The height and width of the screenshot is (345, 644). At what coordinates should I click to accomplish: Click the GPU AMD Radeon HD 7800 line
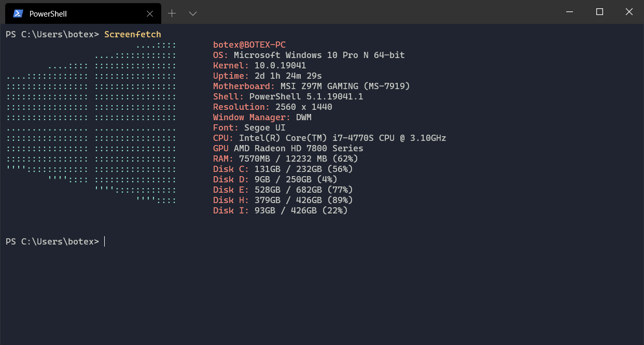tap(288, 149)
